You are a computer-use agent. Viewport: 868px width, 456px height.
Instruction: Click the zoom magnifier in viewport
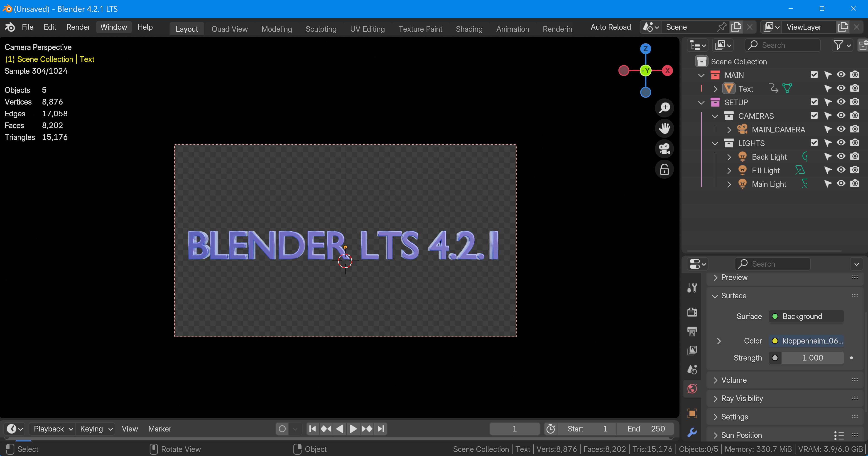tap(664, 108)
